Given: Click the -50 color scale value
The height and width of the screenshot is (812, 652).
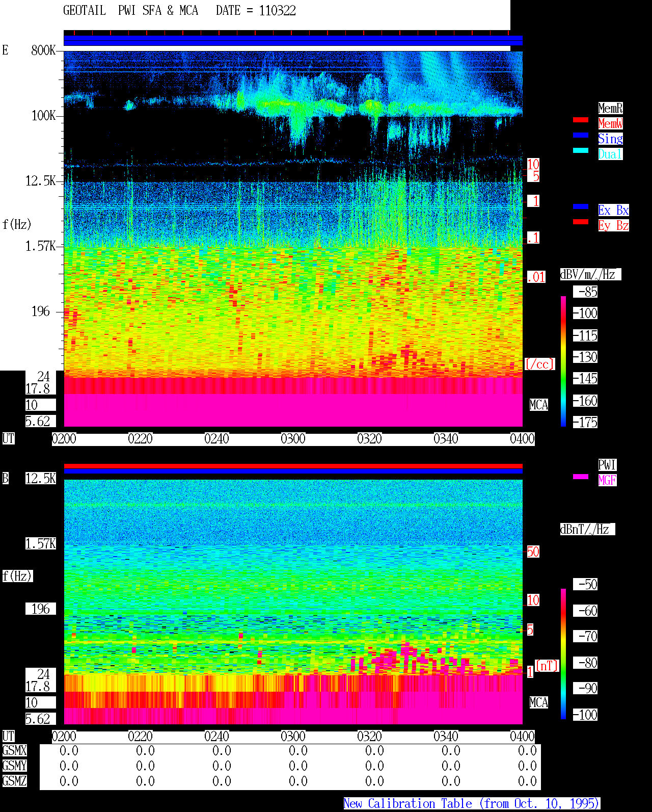Looking at the screenshot, I should pos(585,584).
